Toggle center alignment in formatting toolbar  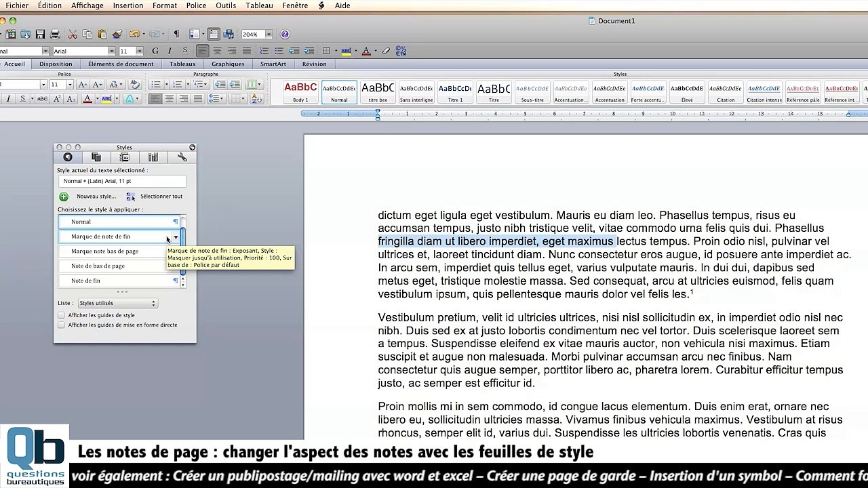(x=217, y=51)
